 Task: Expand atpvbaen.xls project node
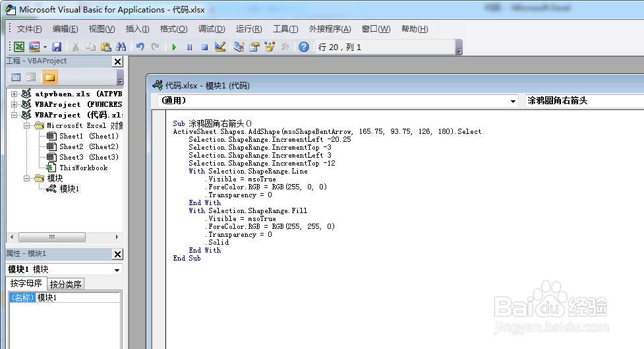[14, 94]
